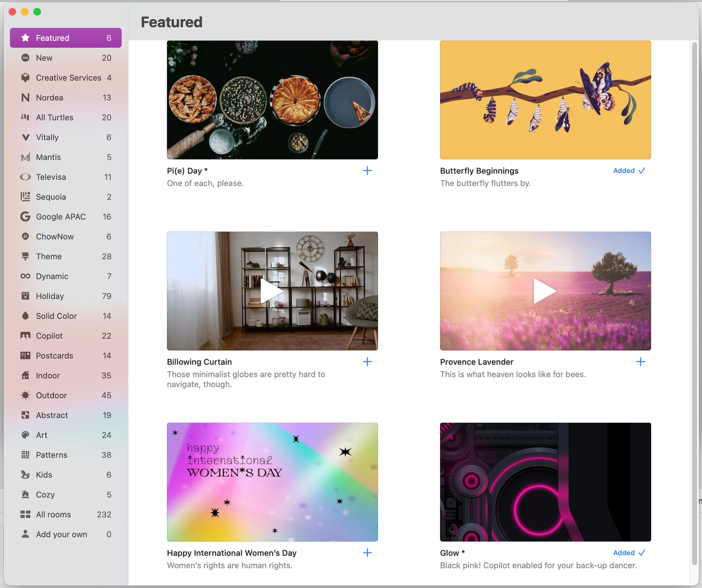This screenshot has width=702, height=588.
Task: Click the Add your own person icon
Action: (x=25, y=534)
